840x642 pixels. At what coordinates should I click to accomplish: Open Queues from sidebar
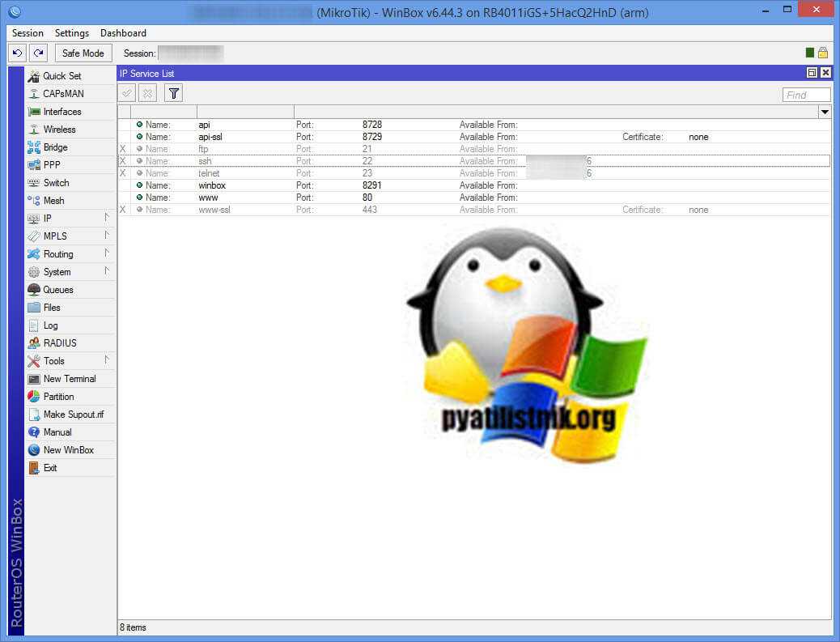pyautogui.click(x=70, y=289)
